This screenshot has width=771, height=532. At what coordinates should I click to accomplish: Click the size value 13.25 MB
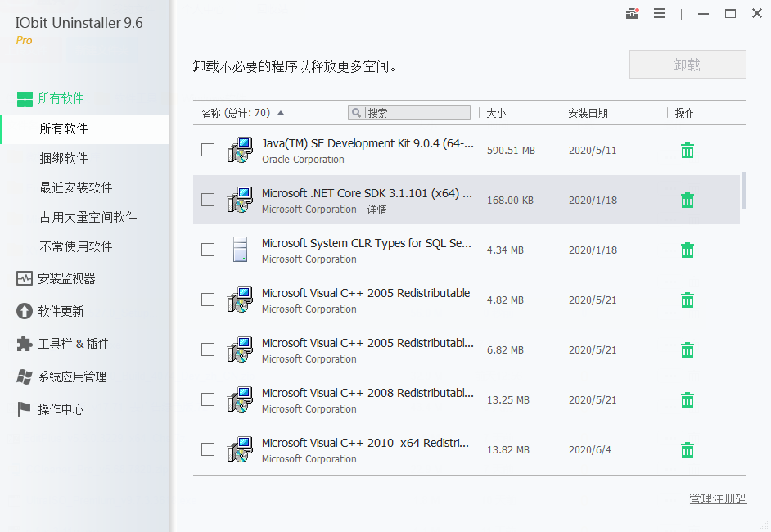[508, 400]
